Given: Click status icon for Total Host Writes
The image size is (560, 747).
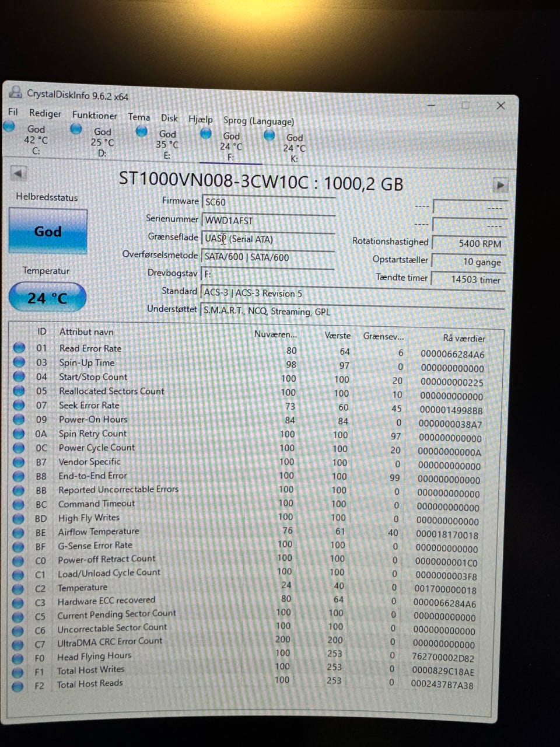Looking at the screenshot, I should click(x=19, y=672).
